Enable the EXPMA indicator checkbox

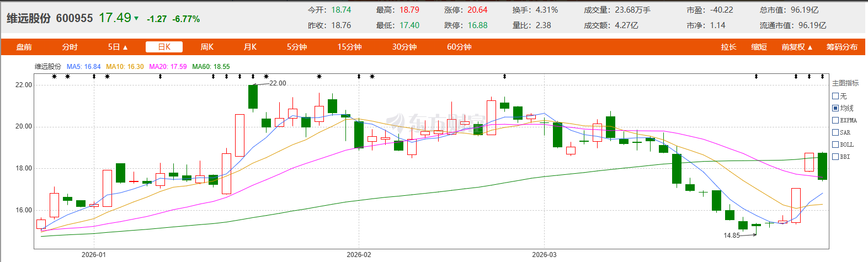click(x=835, y=120)
